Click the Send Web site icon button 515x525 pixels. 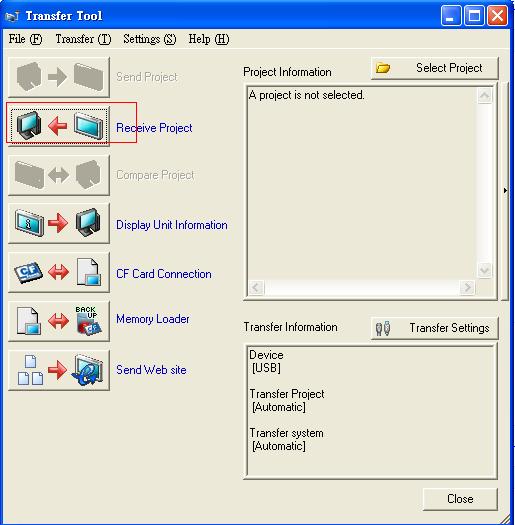(59, 370)
